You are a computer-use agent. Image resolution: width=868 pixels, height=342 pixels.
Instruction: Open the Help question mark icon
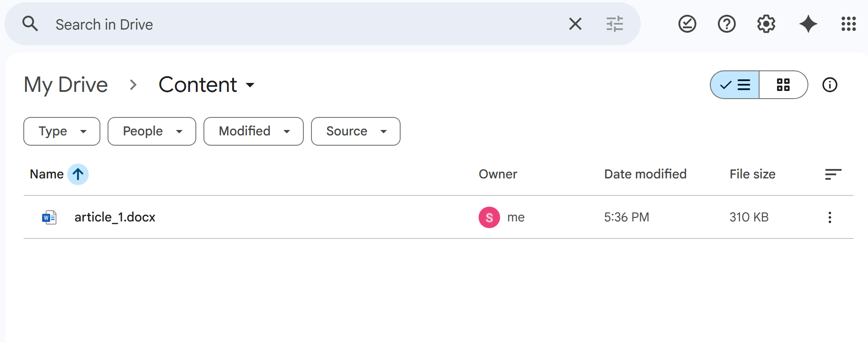pyautogui.click(x=727, y=24)
